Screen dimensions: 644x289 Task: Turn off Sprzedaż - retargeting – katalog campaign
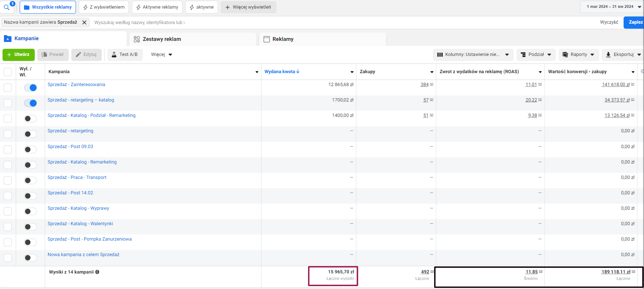[x=30, y=103]
